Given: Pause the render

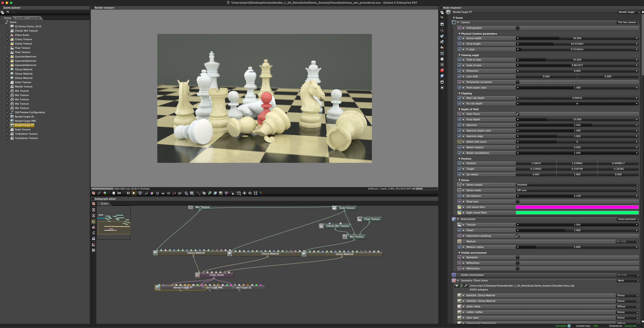Looking at the screenshot, I should [128, 193].
